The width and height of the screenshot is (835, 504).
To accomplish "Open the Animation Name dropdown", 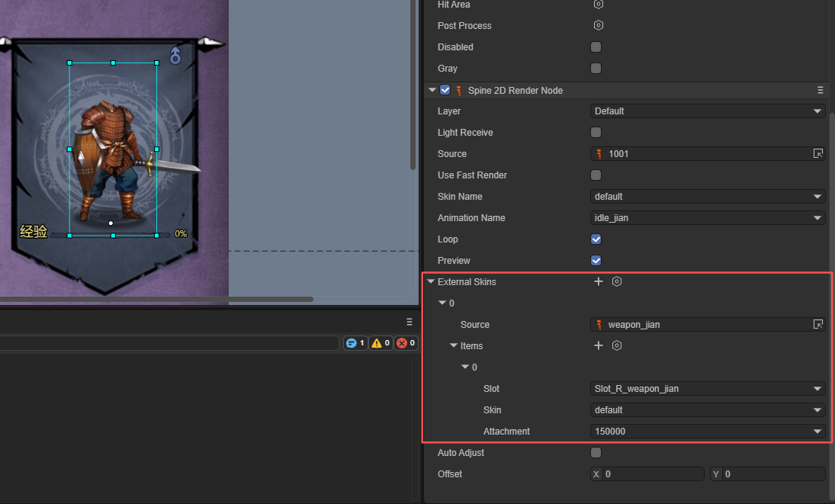I will click(x=708, y=217).
